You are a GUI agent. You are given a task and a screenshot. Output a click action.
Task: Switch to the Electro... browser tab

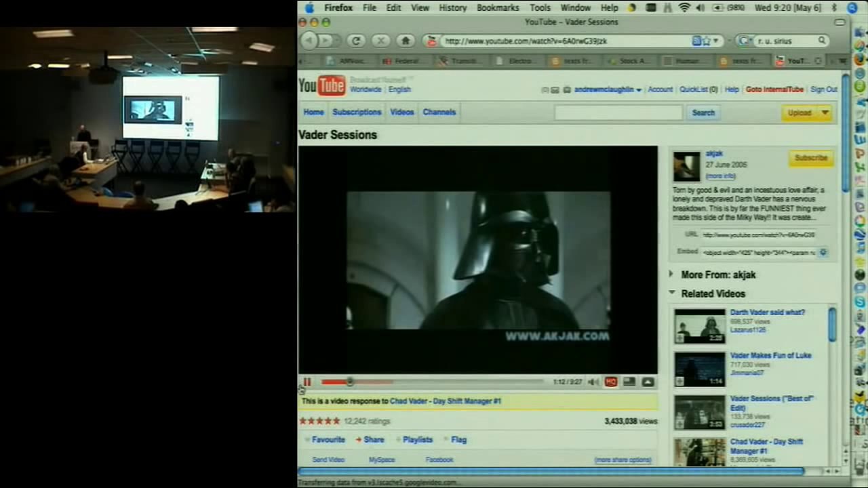(x=519, y=61)
